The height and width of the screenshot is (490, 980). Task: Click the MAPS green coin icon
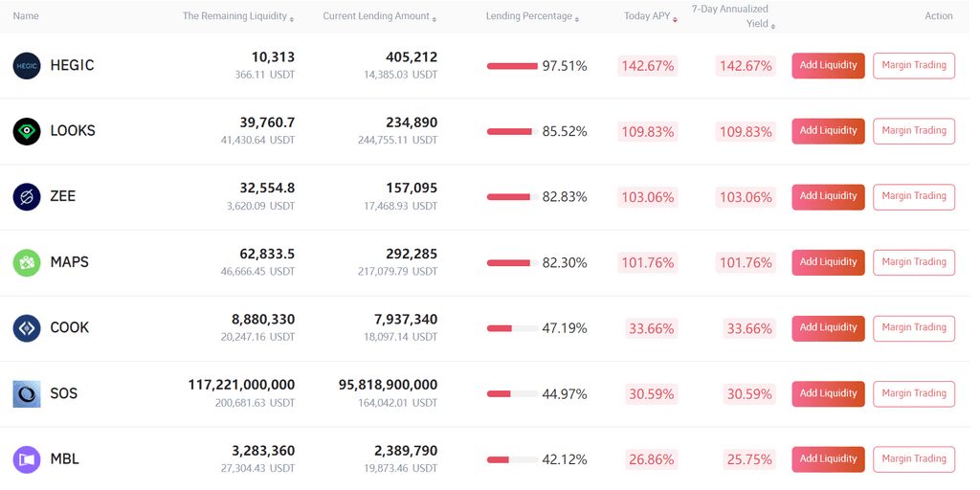point(27,262)
